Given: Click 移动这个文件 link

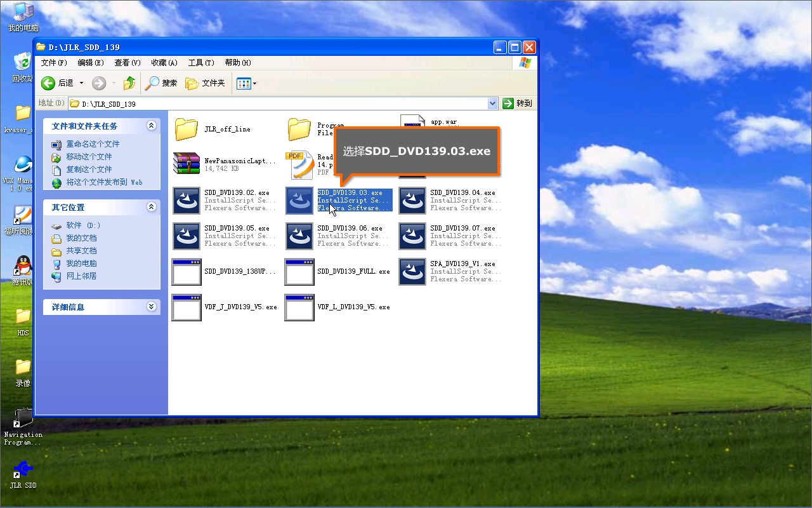Looking at the screenshot, I should 89,157.
